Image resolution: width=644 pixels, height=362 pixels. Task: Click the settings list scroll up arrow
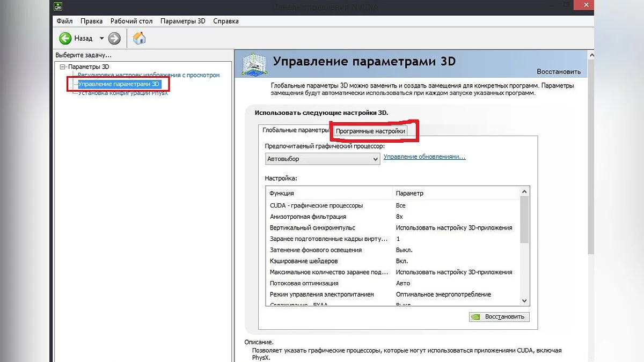(524, 191)
